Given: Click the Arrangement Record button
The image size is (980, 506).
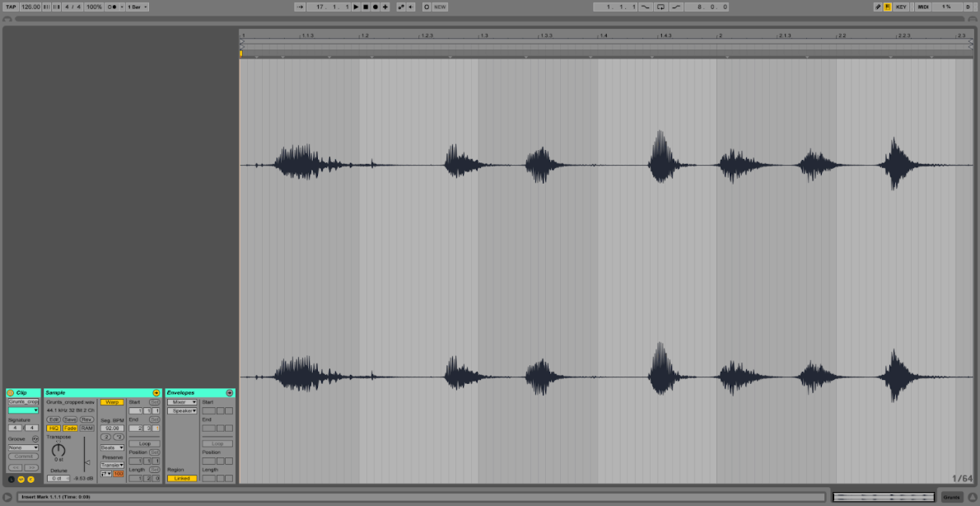Looking at the screenshot, I should point(376,7).
